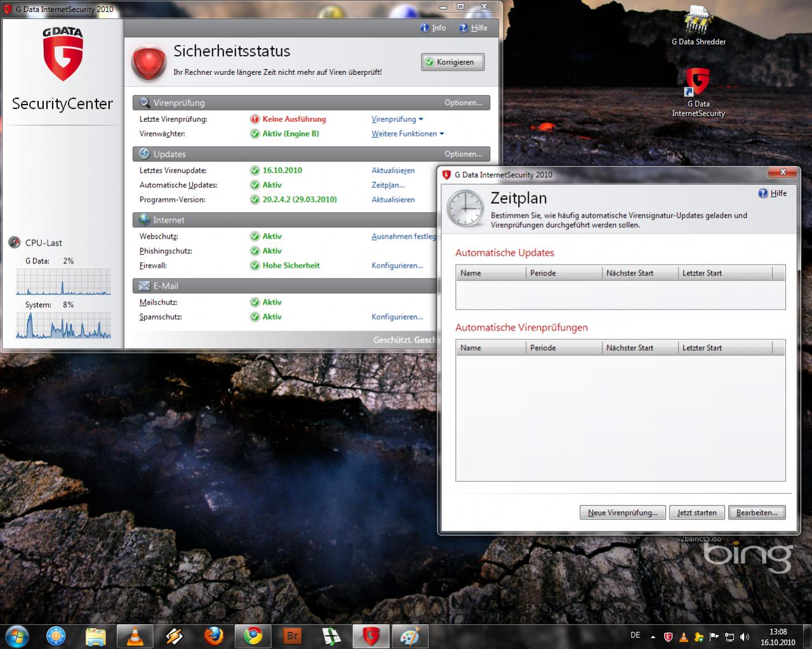Click Neue Virenprüfung button in Zeitplan
This screenshot has width=812, height=649.
click(x=623, y=513)
